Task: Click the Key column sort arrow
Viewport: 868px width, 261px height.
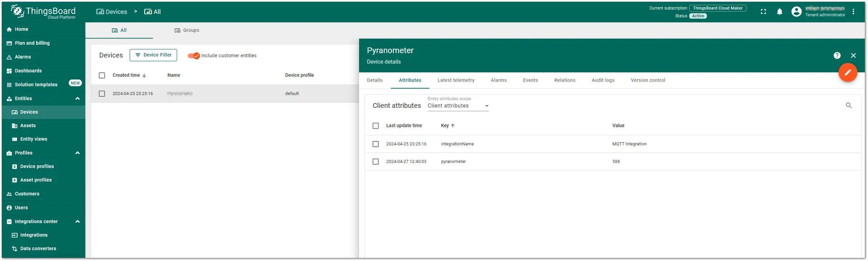Action: (x=453, y=126)
